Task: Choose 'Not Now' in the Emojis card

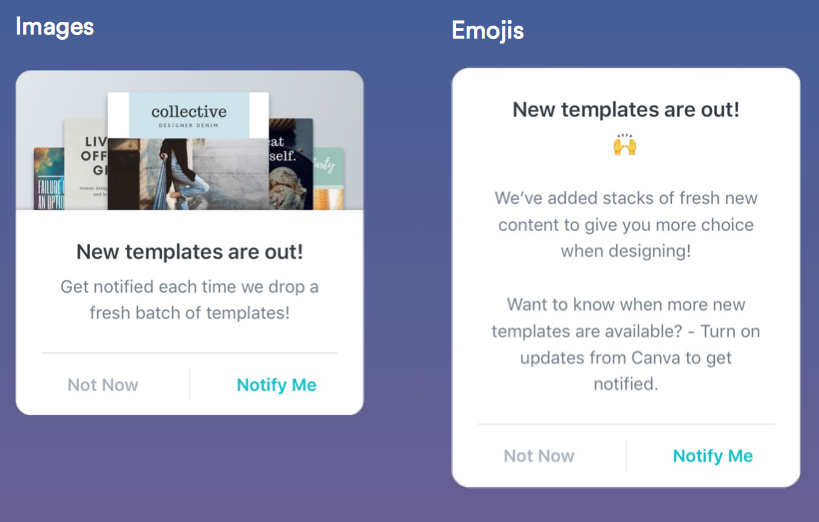Action: pos(539,456)
